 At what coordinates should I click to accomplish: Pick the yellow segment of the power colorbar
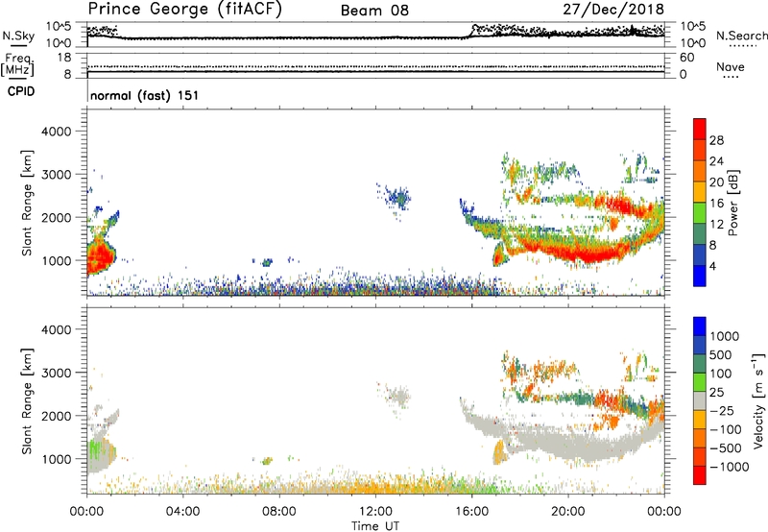click(700, 192)
